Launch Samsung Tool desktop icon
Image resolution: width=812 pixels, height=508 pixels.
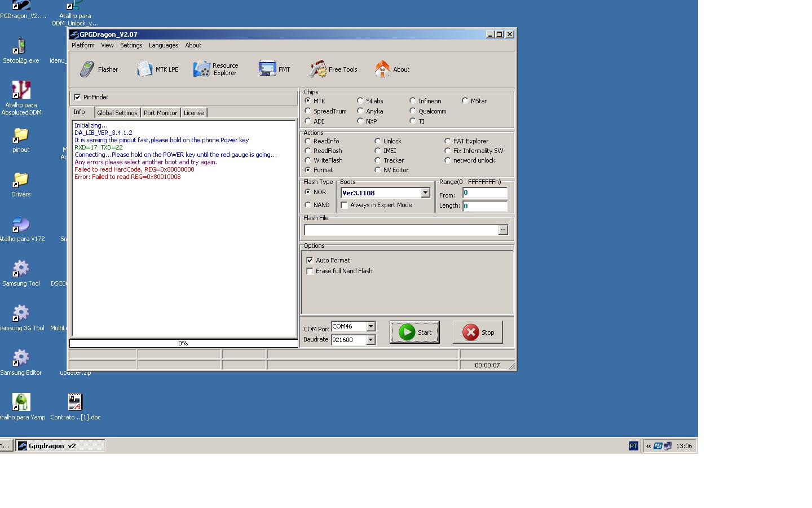click(21, 274)
